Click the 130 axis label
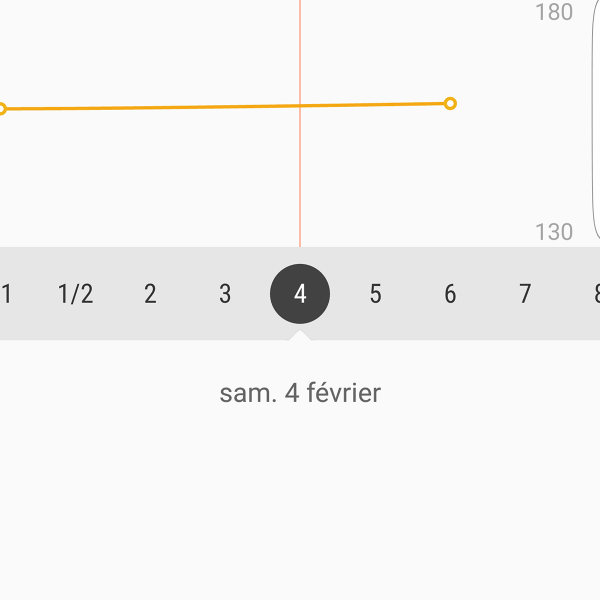This screenshot has height=600, width=600. point(554,232)
